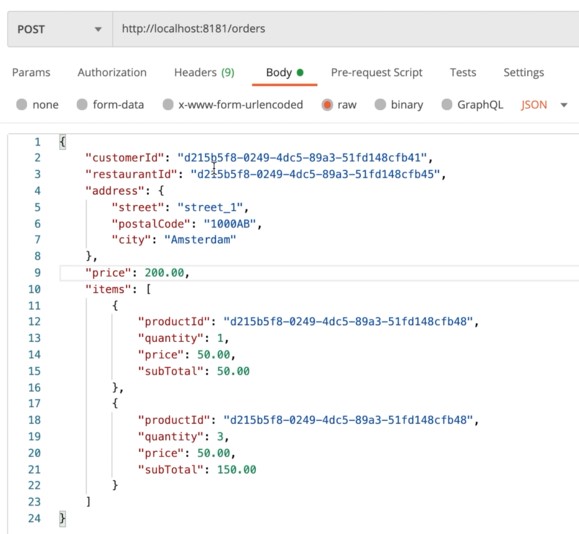Screen dimensions: 579x534
Task: Click the "1000AB" postal code value
Action: tap(230, 223)
